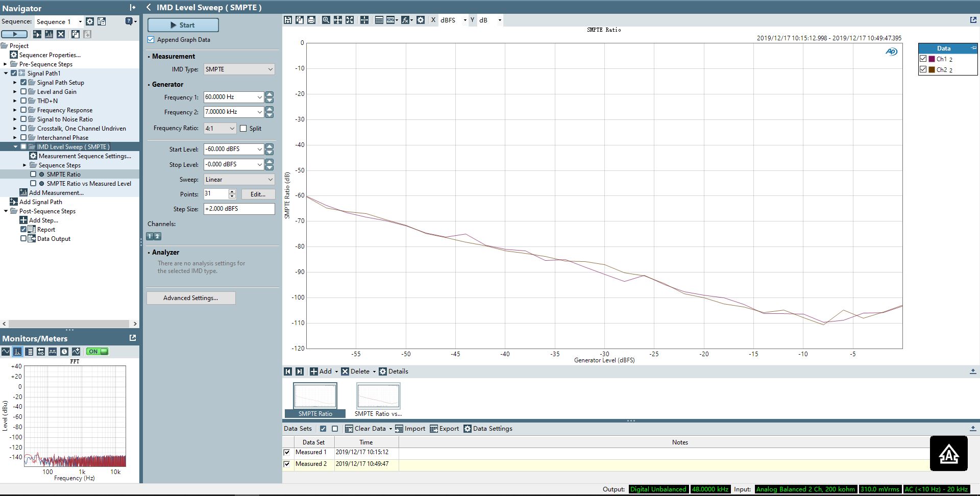
Task: Open graph properties gear icon
Action: pyautogui.click(x=421, y=20)
